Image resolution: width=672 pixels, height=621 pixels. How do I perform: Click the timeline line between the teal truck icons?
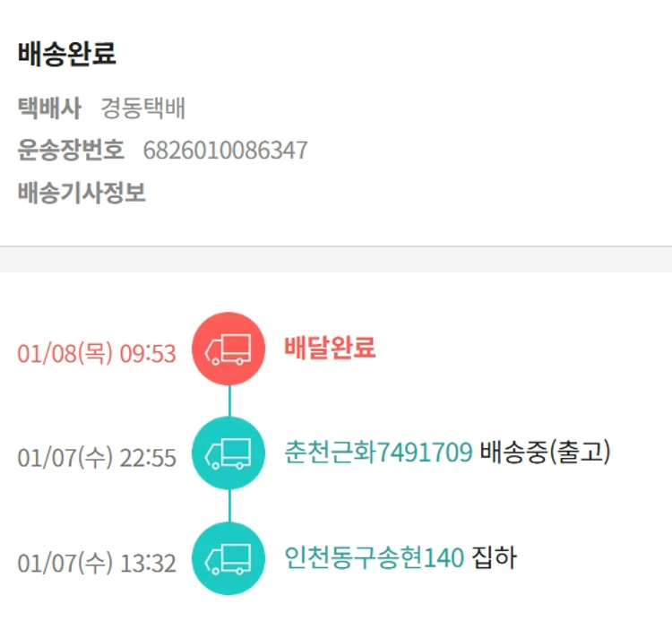click(x=229, y=505)
